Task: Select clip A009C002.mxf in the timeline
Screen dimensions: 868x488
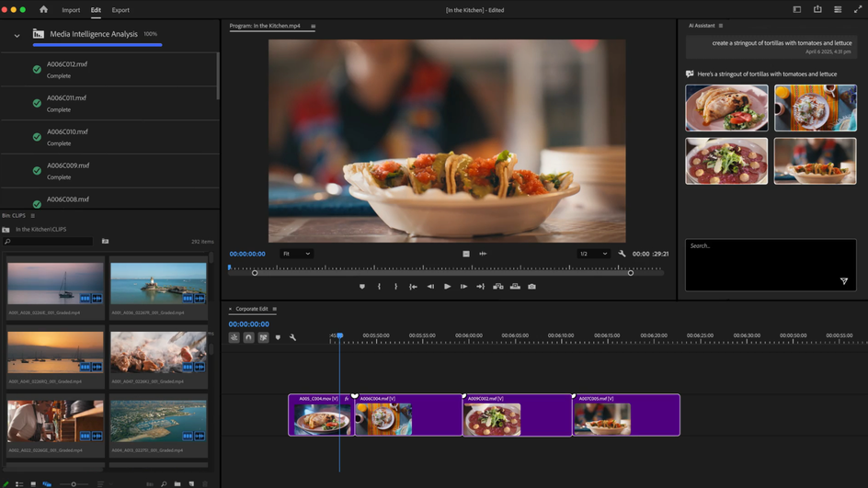Action: click(x=517, y=415)
